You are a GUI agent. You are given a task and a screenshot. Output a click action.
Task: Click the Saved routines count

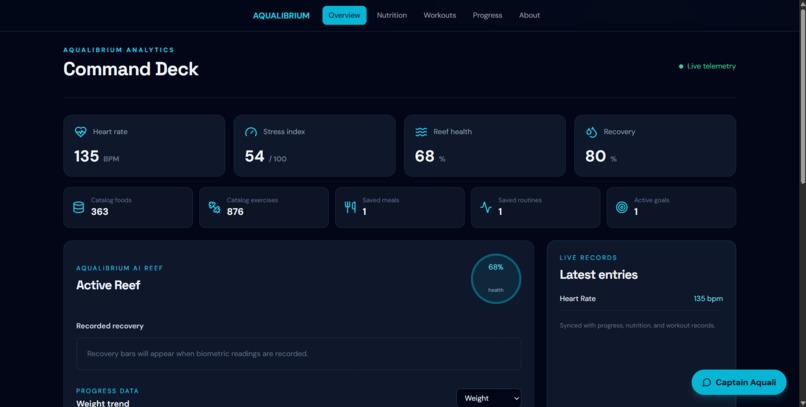pyautogui.click(x=500, y=212)
